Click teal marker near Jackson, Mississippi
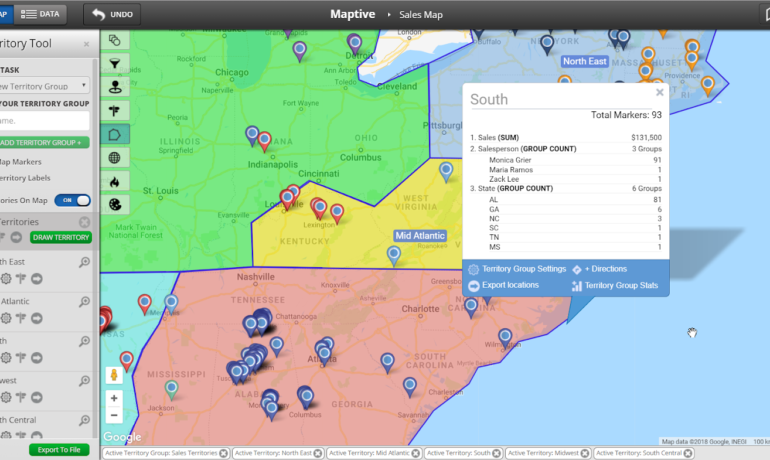Screen dimensions: 770x460 click(171, 389)
